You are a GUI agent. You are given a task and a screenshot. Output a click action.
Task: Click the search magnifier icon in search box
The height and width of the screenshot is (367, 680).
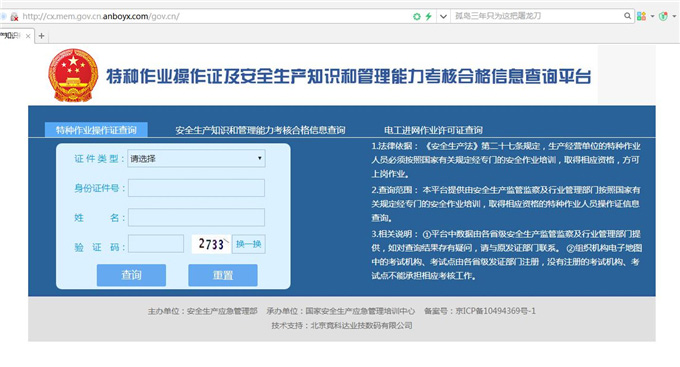[627, 16]
